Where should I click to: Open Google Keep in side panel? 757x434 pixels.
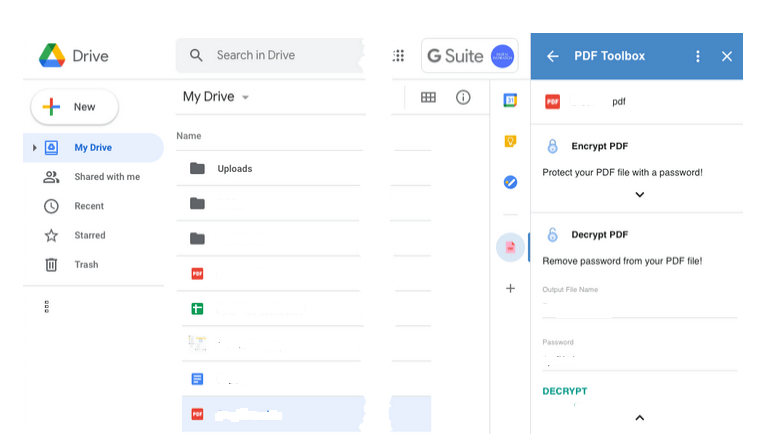[510, 141]
